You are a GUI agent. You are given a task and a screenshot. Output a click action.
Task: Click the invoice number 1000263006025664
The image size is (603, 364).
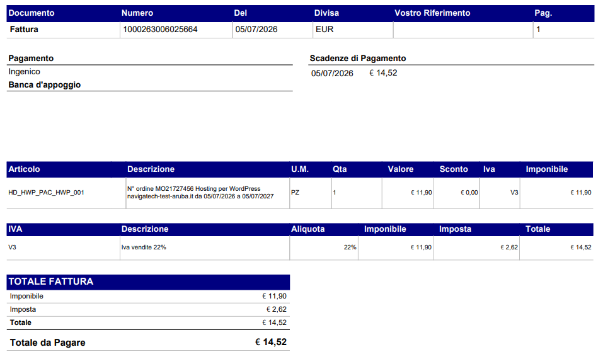click(x=160, y=29)
